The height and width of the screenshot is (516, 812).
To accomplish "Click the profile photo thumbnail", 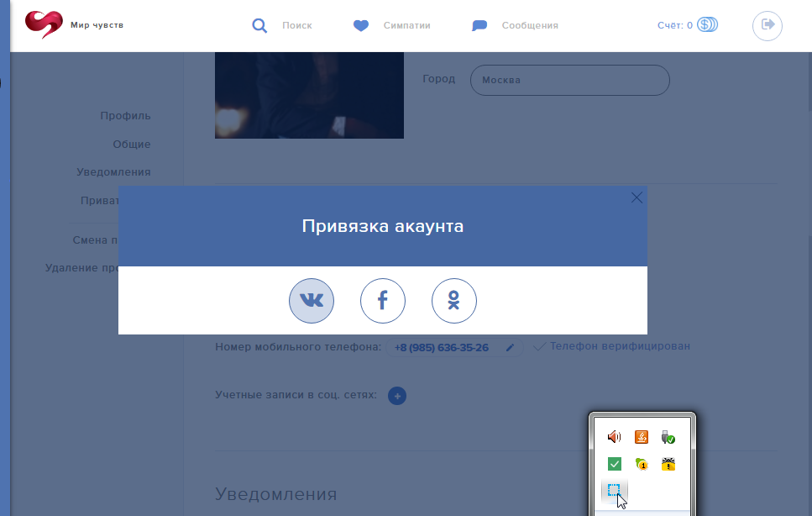I will tap(309, 95).
